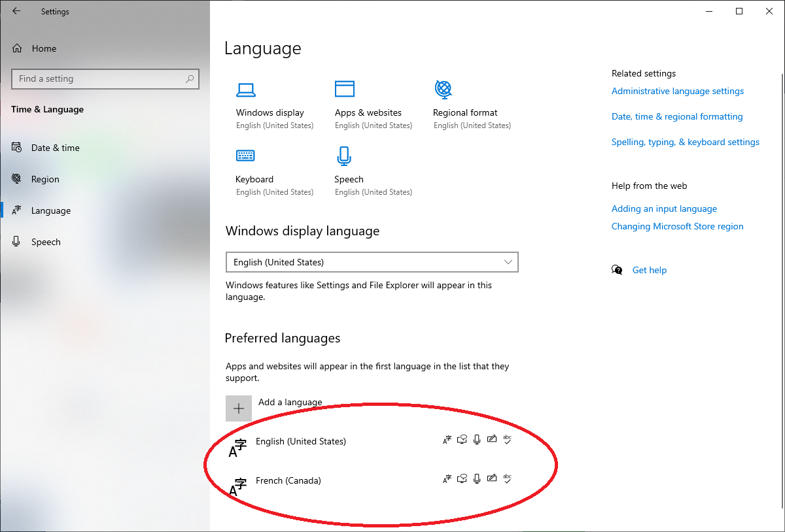This screenshot has width=785, height=532.
Task: Click the Speech microphone sidebar icon
Action: point(16,242)
